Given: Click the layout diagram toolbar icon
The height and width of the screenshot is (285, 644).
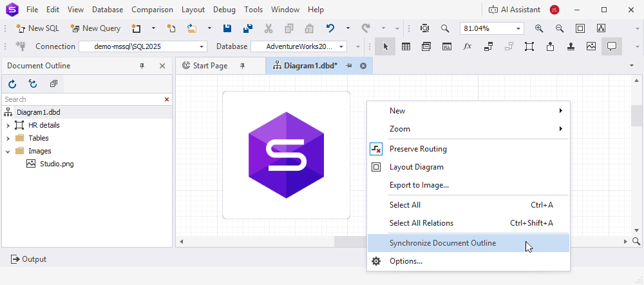Looking at the screenshot, I should (x=601, y=28).
